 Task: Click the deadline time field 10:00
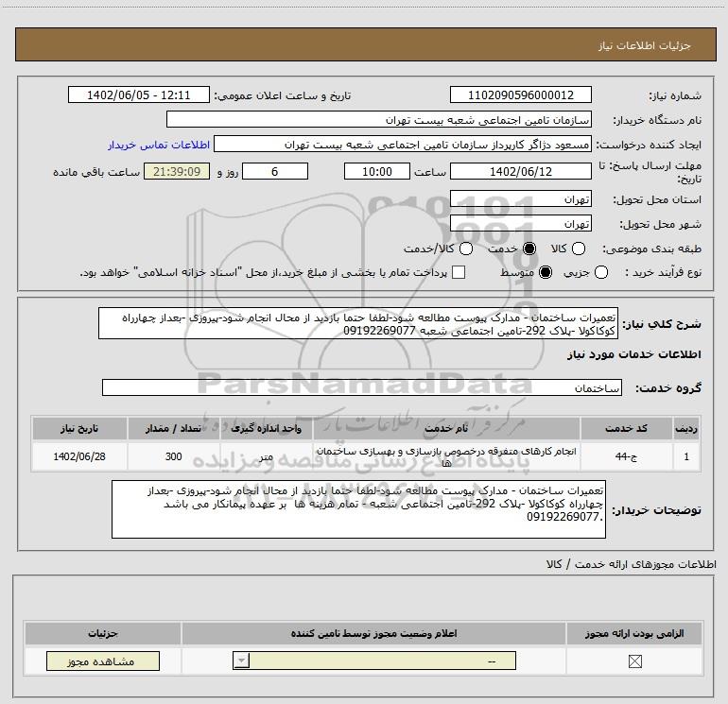[x=377, y=171]
